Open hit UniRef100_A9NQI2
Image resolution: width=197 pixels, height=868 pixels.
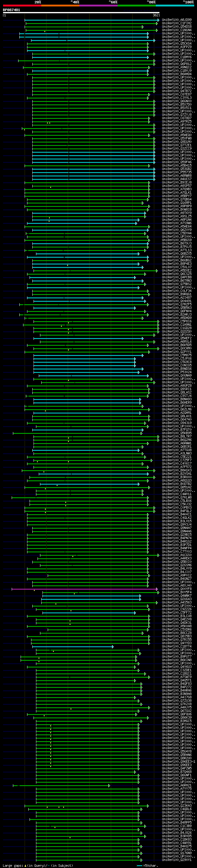[x=177, y=67]
